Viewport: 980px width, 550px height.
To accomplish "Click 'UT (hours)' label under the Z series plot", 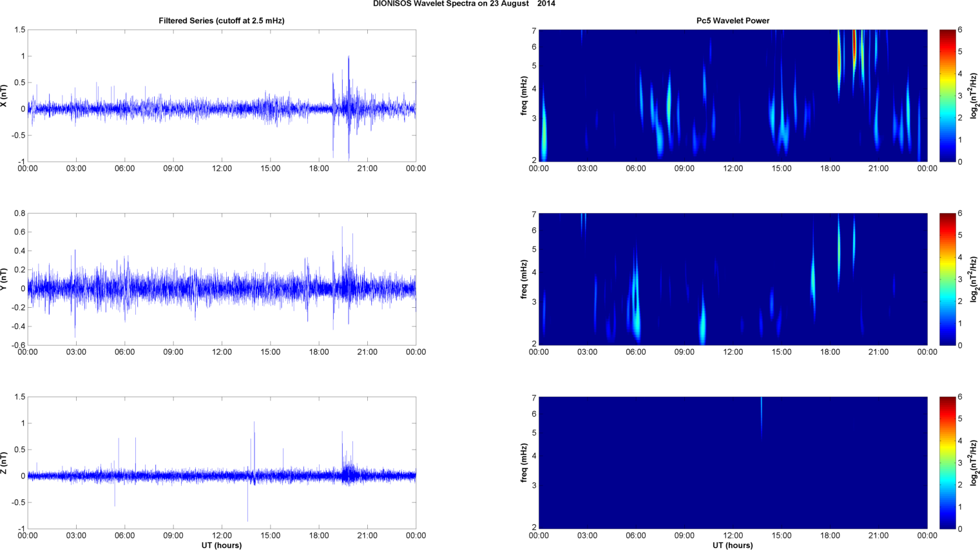I will point(222,545).
